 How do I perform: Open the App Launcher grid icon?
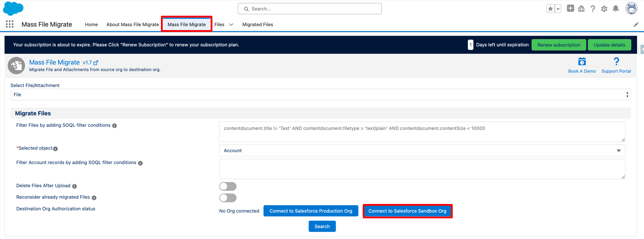point(9,24)
